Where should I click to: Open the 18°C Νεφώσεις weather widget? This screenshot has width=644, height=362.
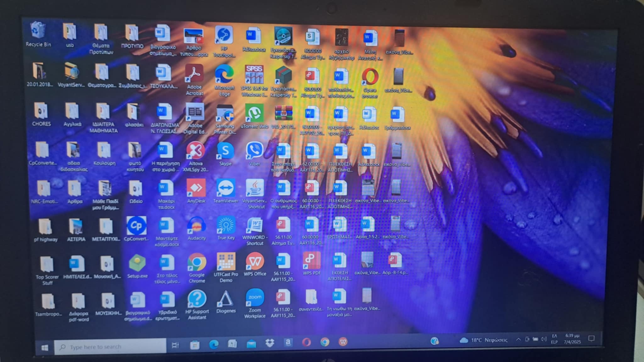point(484,340)
